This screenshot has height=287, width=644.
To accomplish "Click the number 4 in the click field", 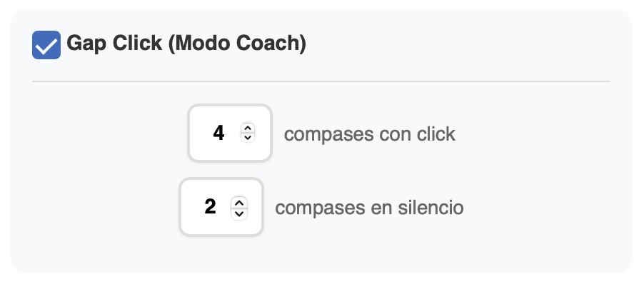I will (219, 134).
